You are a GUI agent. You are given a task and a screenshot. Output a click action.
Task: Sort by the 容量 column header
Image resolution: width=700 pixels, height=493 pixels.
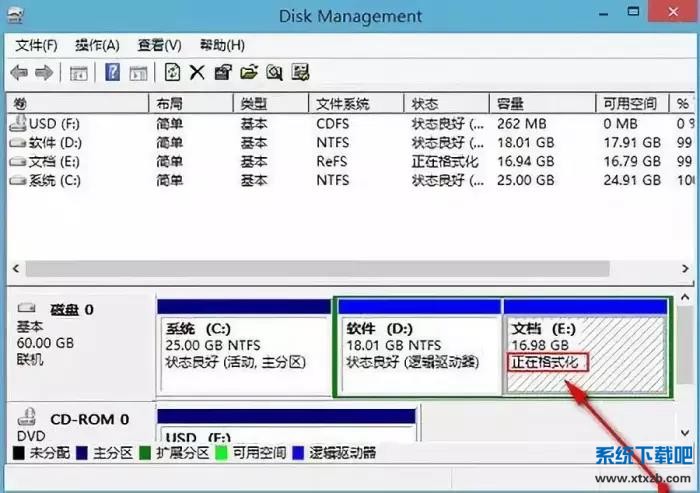tap(511, 104)
